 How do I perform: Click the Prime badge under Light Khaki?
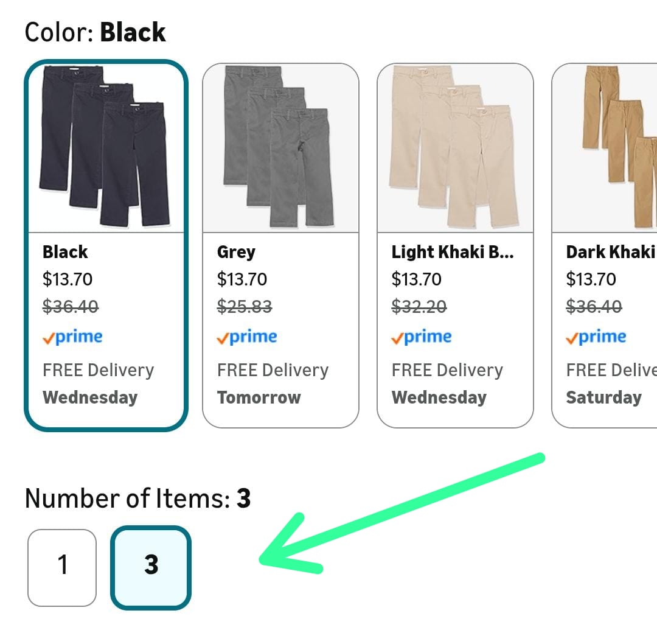point(422,337)
